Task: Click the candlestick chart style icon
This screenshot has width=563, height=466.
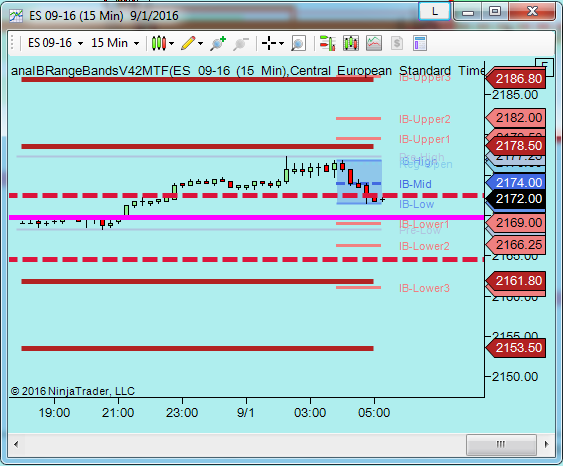Action: (159, 43)
